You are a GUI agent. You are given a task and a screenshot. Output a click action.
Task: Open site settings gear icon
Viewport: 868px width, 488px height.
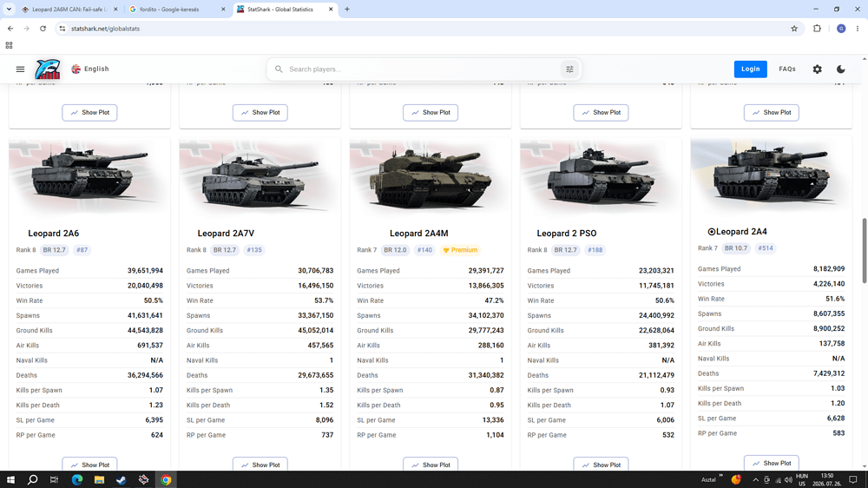tap(817, 69)
